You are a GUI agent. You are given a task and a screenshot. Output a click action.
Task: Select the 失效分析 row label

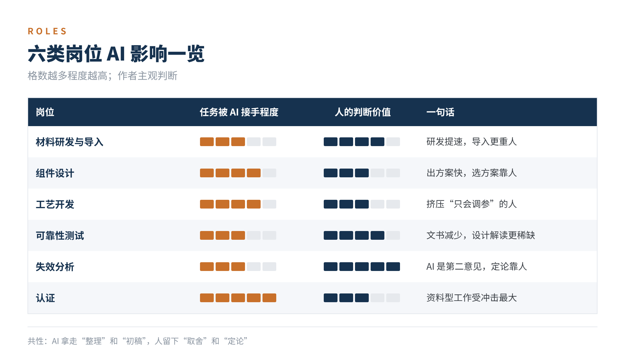pos(55,267)
